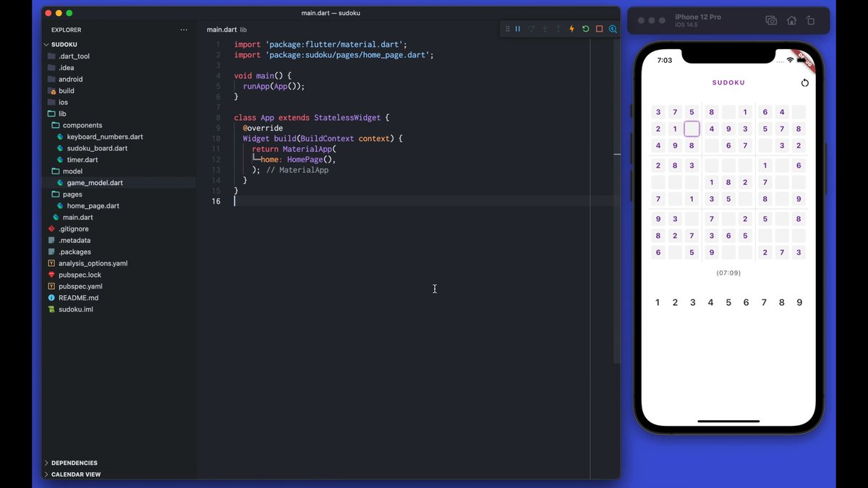
Task: Restart the Sudoku game with refresh icon
Action: click(804, 82)
